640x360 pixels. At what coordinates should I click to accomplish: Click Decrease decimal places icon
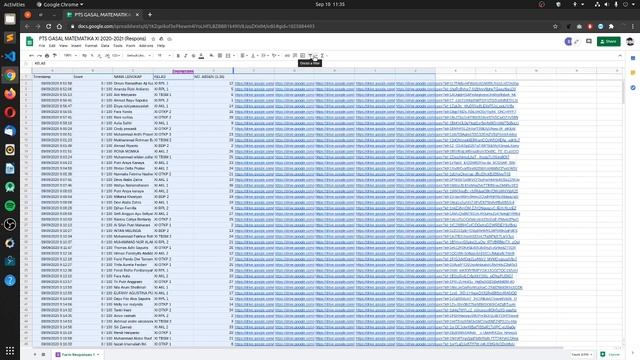(100, 56)
